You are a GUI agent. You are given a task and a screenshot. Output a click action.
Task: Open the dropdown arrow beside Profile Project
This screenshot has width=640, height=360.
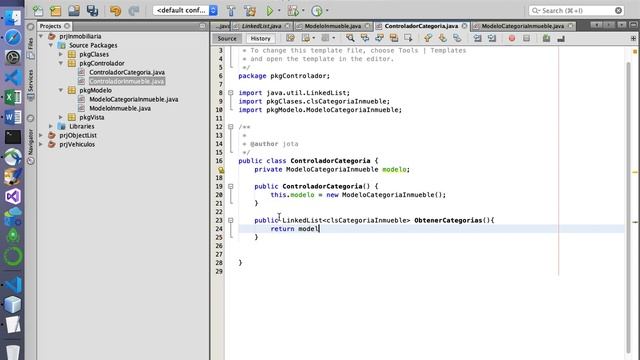[327, 11]
